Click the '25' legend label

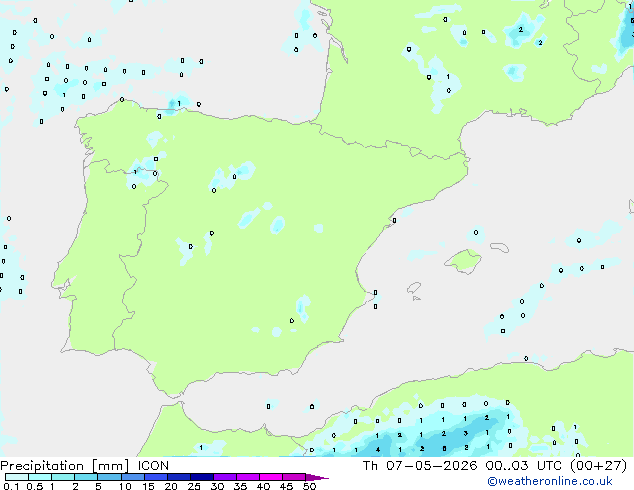194,486
